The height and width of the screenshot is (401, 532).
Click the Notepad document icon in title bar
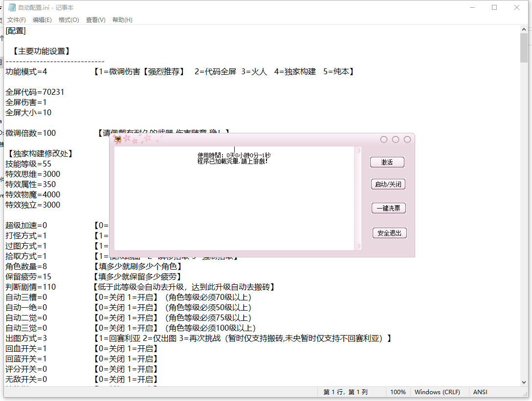click(x=12, y=7)
